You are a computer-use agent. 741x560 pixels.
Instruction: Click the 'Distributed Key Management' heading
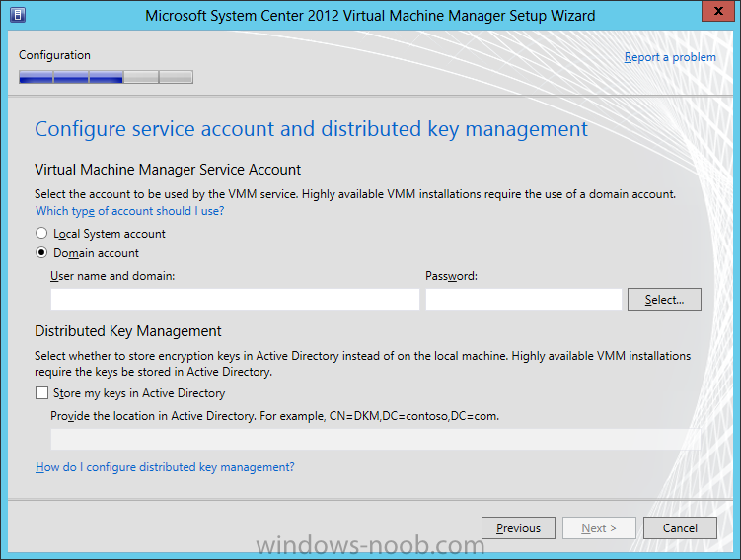tap(127, 331)
